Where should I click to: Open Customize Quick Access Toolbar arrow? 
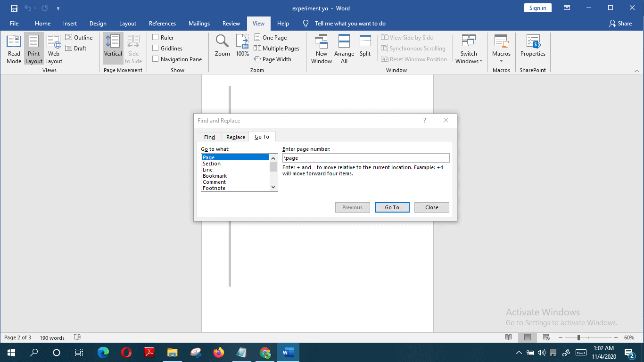tap(58, 8)
